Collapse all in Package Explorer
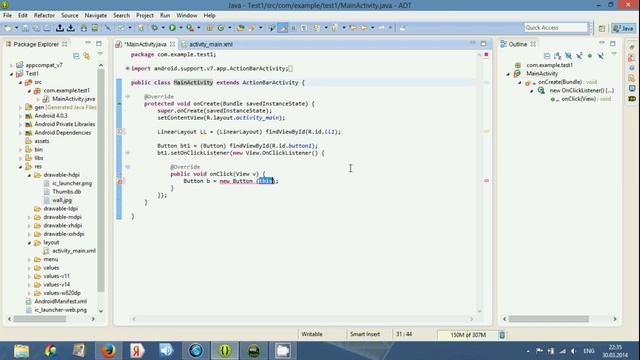The width and height of the screenshot is (640, 360). (x=76, y=56)
